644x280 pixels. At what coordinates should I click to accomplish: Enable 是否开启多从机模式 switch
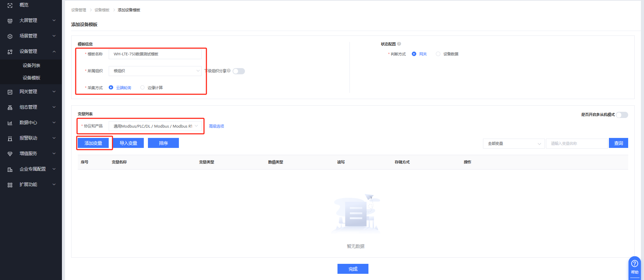622,115
